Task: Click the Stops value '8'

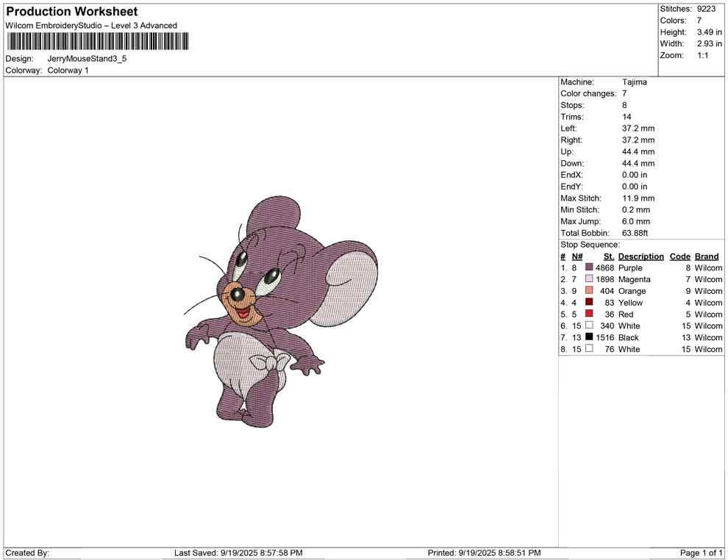Action: pos(624,105)
